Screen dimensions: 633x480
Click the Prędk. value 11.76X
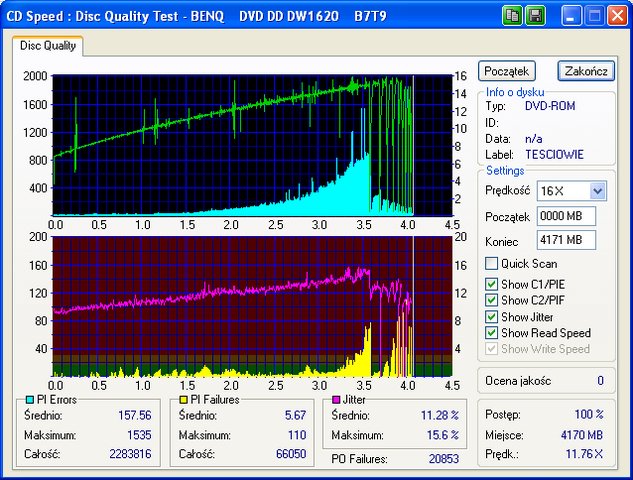584,454
